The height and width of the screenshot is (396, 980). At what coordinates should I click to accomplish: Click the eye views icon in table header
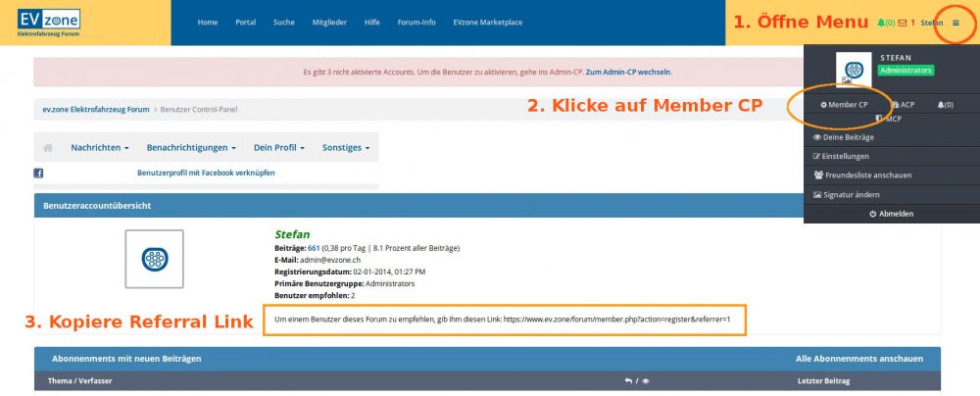646,380
